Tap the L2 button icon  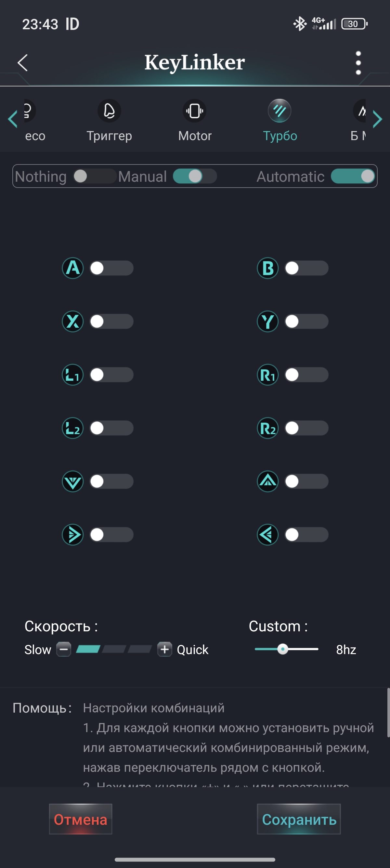click(x=73, y=428)
